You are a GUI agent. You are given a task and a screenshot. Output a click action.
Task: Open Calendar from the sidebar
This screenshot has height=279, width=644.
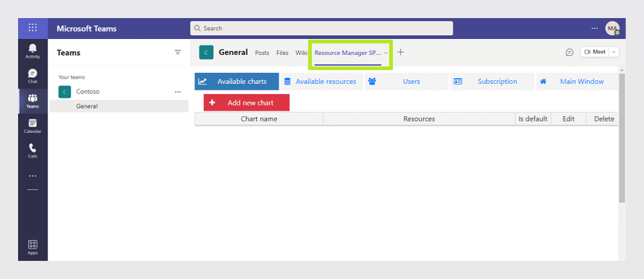[33, 126]
